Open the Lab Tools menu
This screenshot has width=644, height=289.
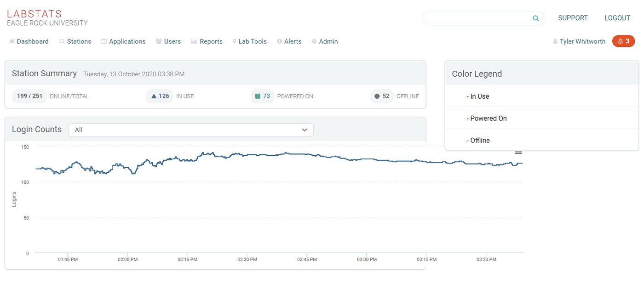(x=250, y=41)
